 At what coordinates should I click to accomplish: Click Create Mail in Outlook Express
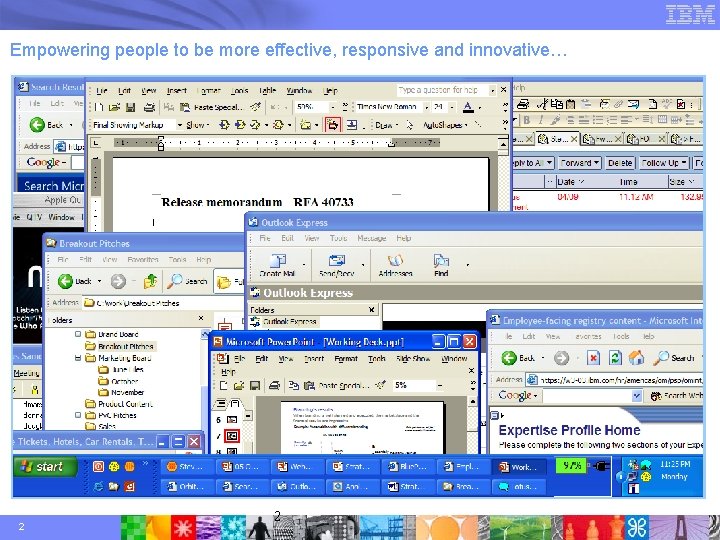(277, 265)
